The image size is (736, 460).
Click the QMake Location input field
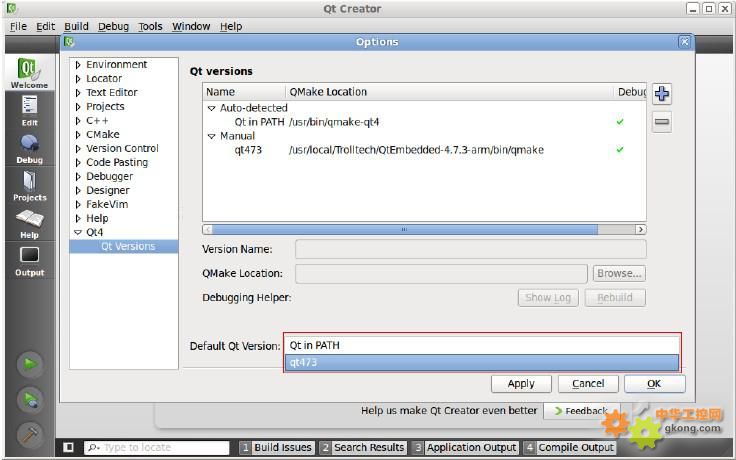point(441,273)
